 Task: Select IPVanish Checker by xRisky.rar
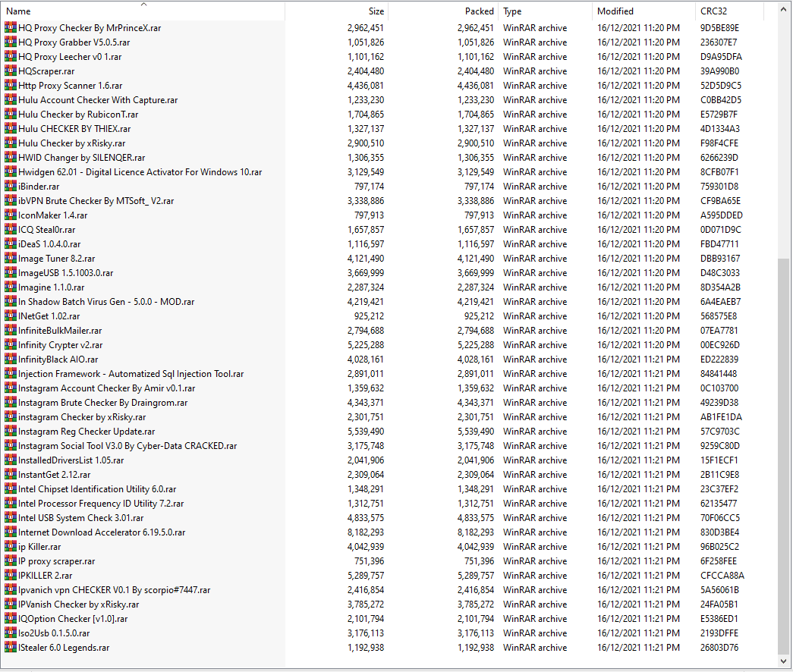coord(78,604)
